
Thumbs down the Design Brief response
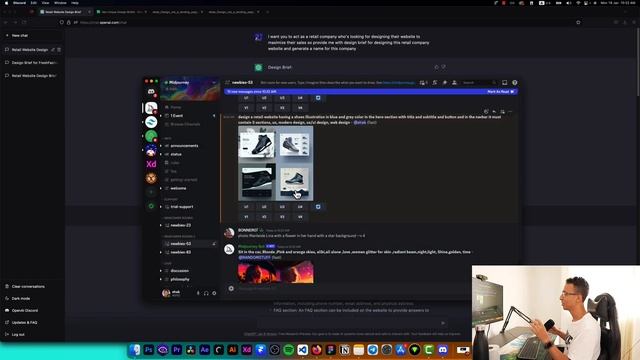444,67
